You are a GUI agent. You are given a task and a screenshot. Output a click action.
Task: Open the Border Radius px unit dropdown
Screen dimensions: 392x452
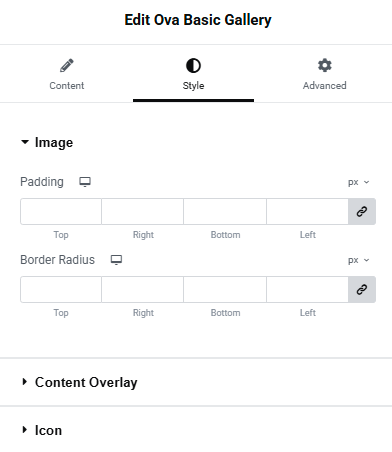click(x=359, y=260)
